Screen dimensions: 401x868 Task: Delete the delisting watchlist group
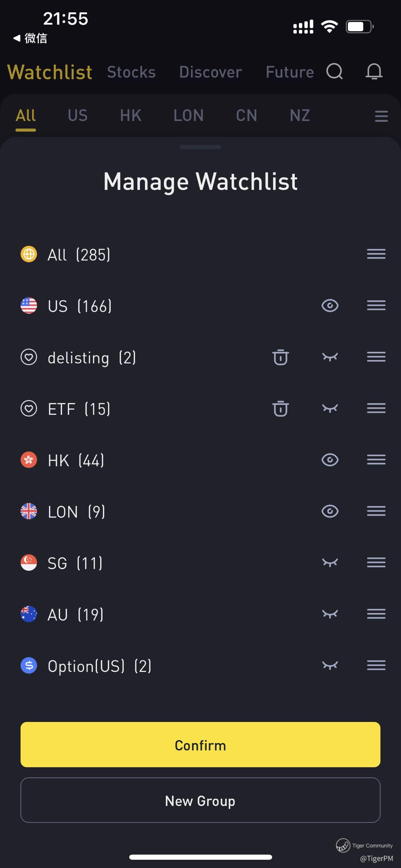[280, 357]
